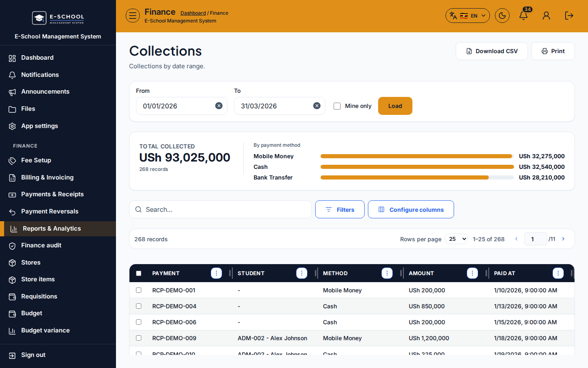Screen dimensions: 588x368
Task: Open Billing & Invoicing section
Action: (x=58, y=177)
